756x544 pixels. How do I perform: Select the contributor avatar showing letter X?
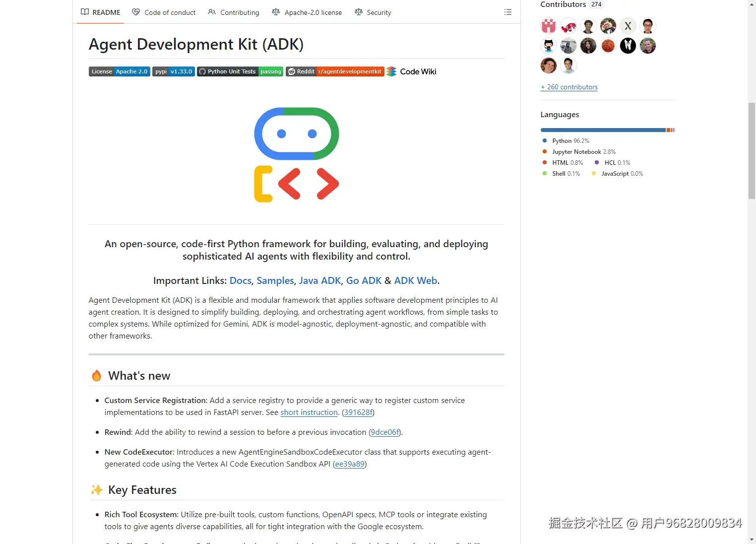coord(628,25)
